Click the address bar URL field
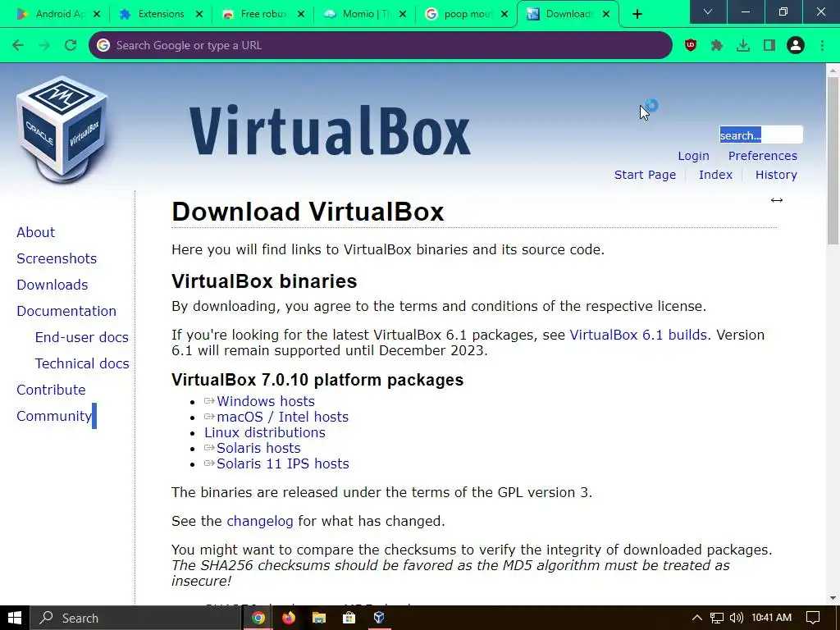The width and height of the screenshot is (840, 630). click(x=381, y=46)
